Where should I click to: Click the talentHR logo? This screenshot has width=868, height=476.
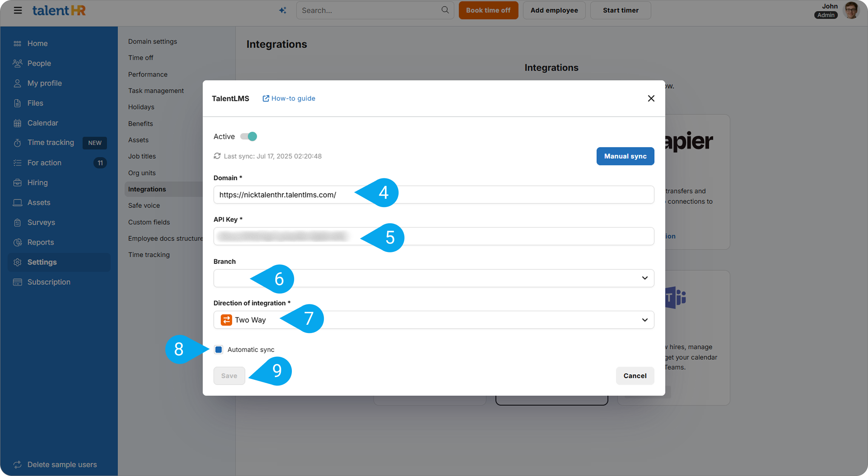(x=59, y=10)
